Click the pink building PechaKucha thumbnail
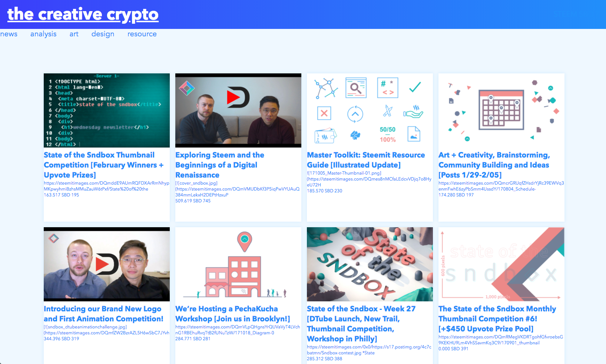This screenshot has height=364, width=606. tap(238, 264)
